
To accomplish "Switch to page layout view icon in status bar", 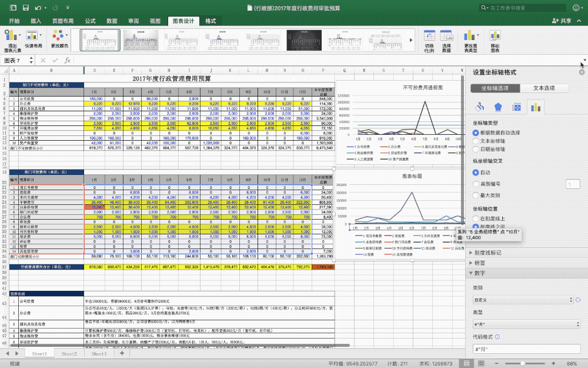I will pyautogui.click(x=481, y=363).
